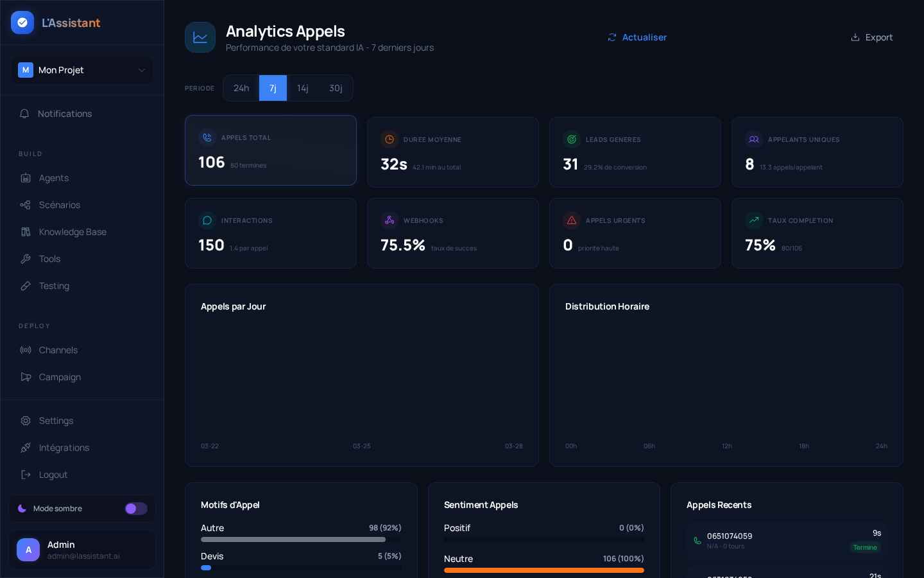The width and height of the screenshot is (924, 578).
Task: Click the Channels broadcast icon
Action: [26, 350]
